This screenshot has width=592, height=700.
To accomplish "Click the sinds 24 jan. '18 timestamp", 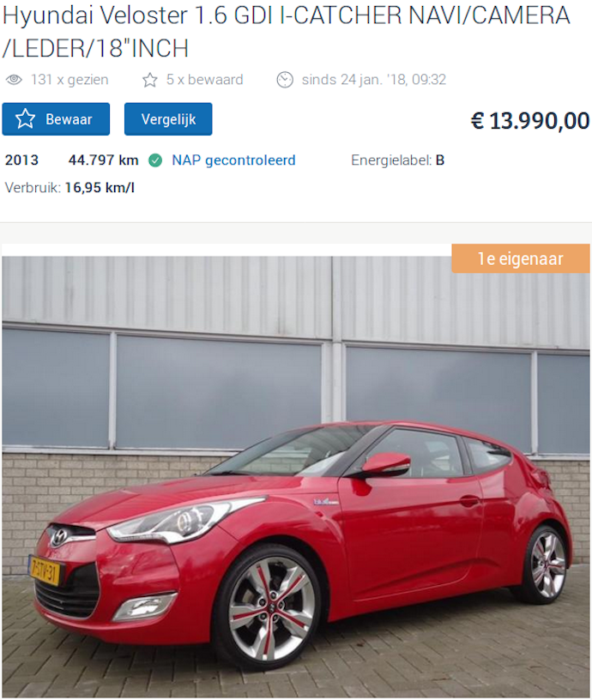I will click(374, 80).
